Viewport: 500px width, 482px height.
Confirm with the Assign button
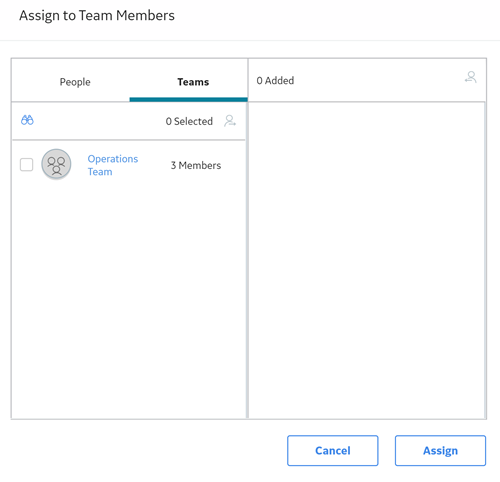(440, 450)
